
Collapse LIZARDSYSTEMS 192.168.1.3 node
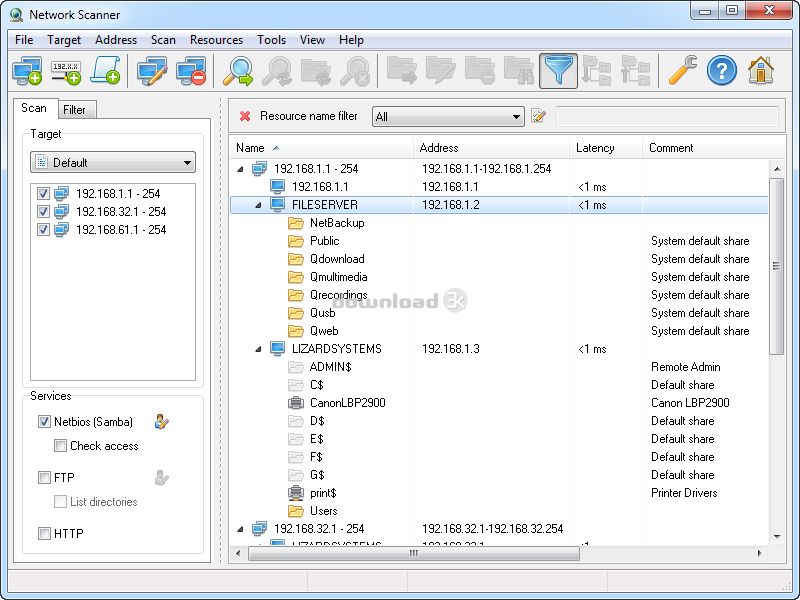258,349
